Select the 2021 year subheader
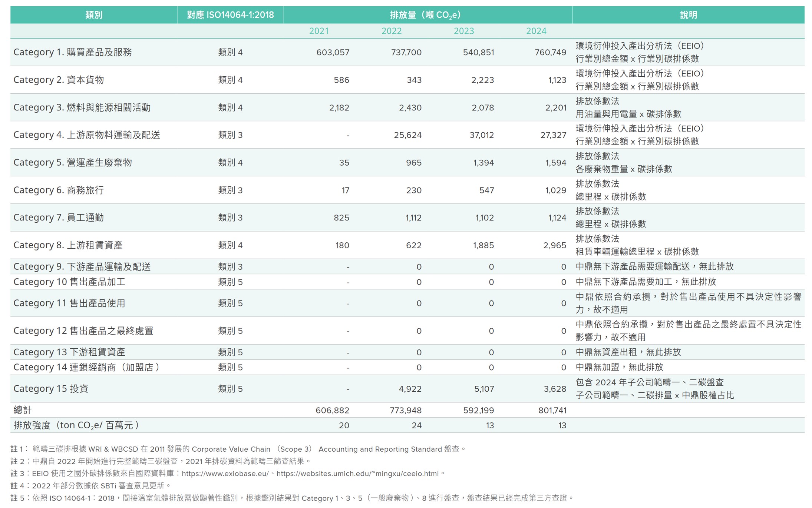 [x=319, y=31]
